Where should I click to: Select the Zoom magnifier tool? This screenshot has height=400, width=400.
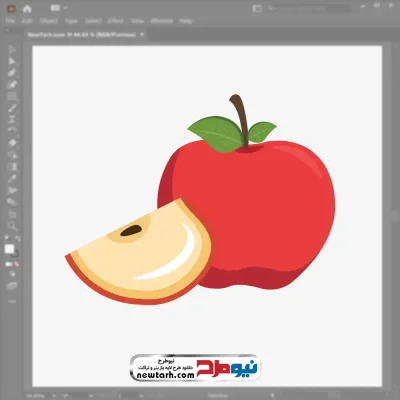coord(12,226)
